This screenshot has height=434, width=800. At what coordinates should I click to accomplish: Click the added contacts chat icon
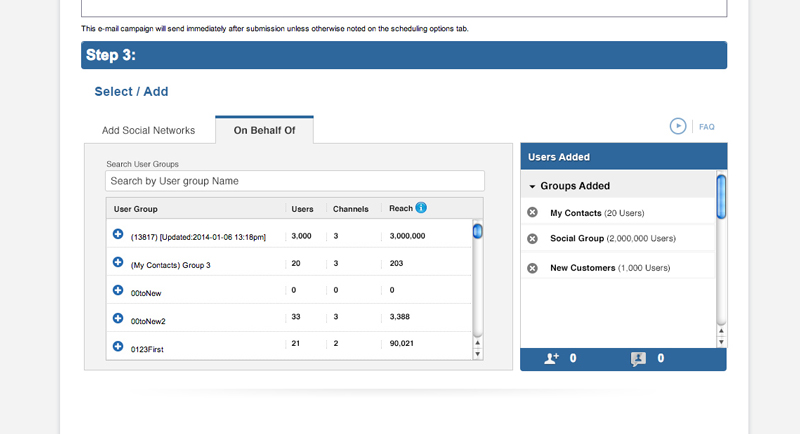click(x=638, y=358)
